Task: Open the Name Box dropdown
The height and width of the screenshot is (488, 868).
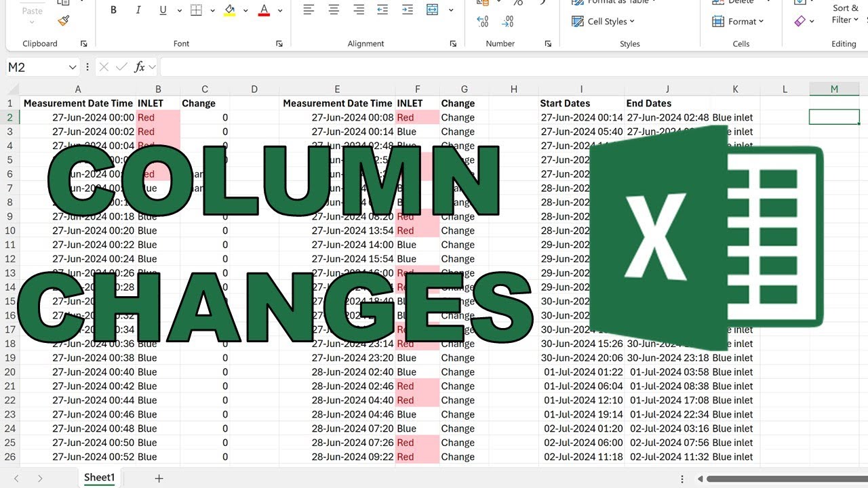Action: pos(73,66)
